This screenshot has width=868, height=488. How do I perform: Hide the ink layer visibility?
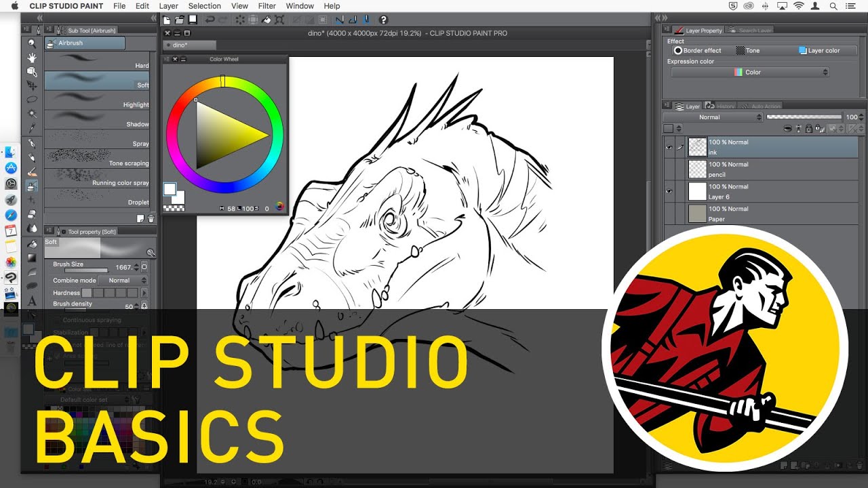coord(669,146)
